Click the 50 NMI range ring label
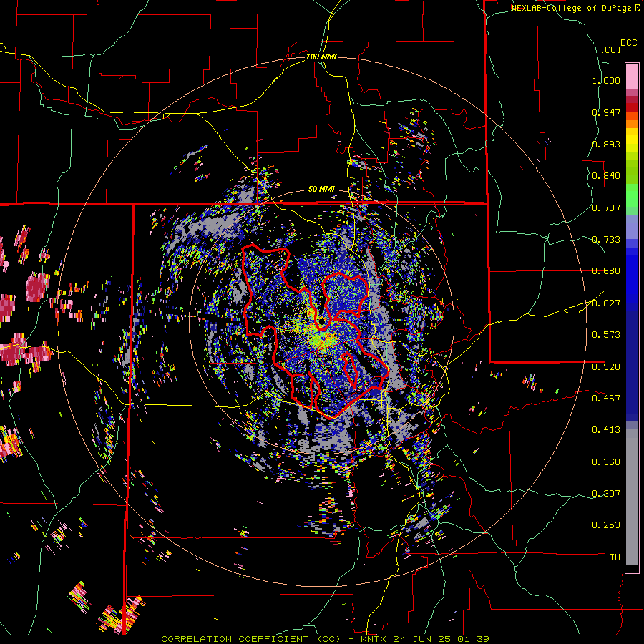Screen dimensions: 644x644 (x=321, y=190)
